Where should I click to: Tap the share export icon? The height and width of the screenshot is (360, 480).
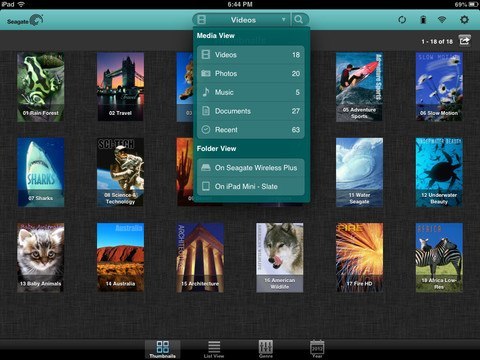click(465, 41)
